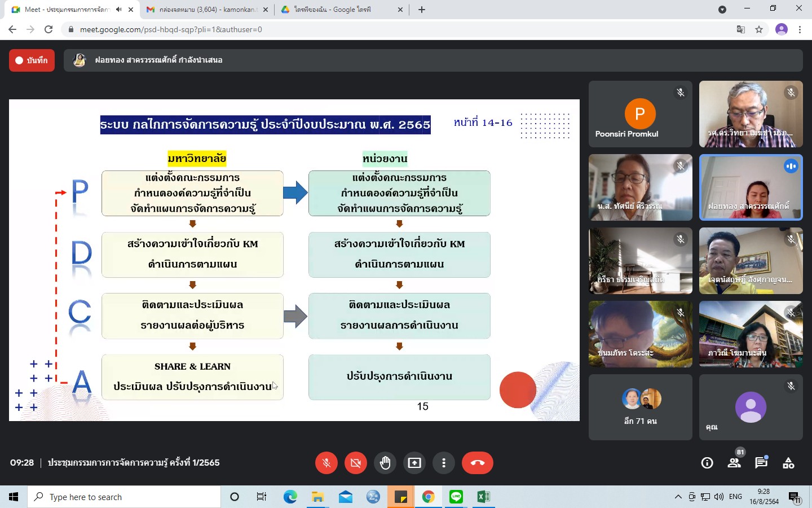Click the red recording indicator button

pos(32,60)
